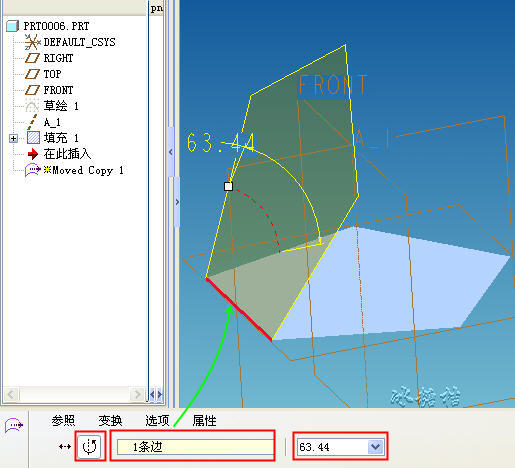Viewport: 515px width, 468px height.
Task: Select the rotate mode button
Action: [90, 447]
